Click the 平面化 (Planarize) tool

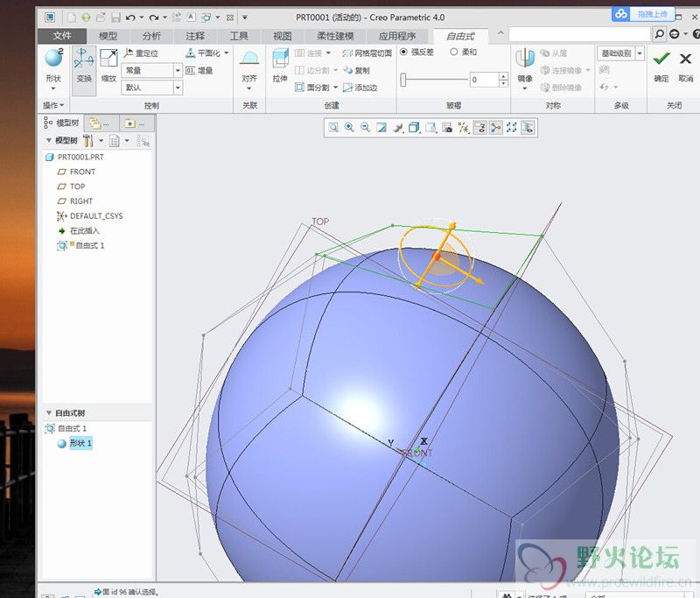click(203, 53)
